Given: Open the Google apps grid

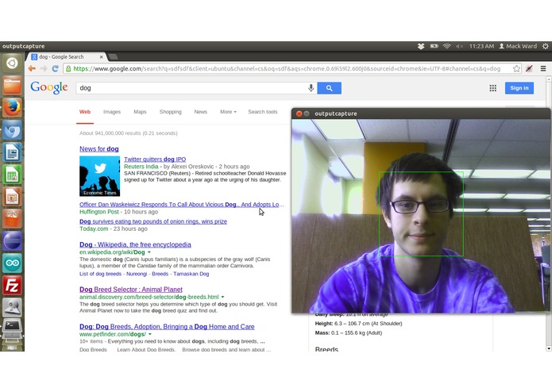Looking at the screenshot, I should pos(493,88).
